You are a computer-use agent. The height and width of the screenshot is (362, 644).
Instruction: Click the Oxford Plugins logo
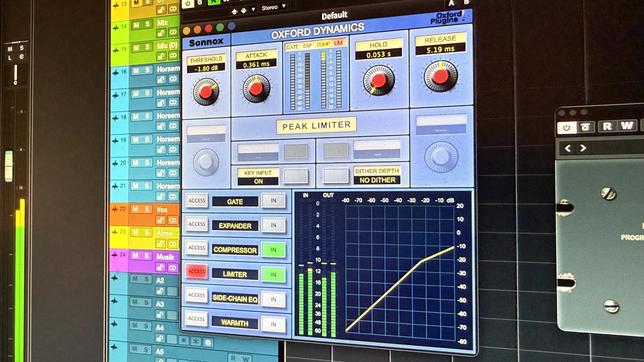(447, 17)
